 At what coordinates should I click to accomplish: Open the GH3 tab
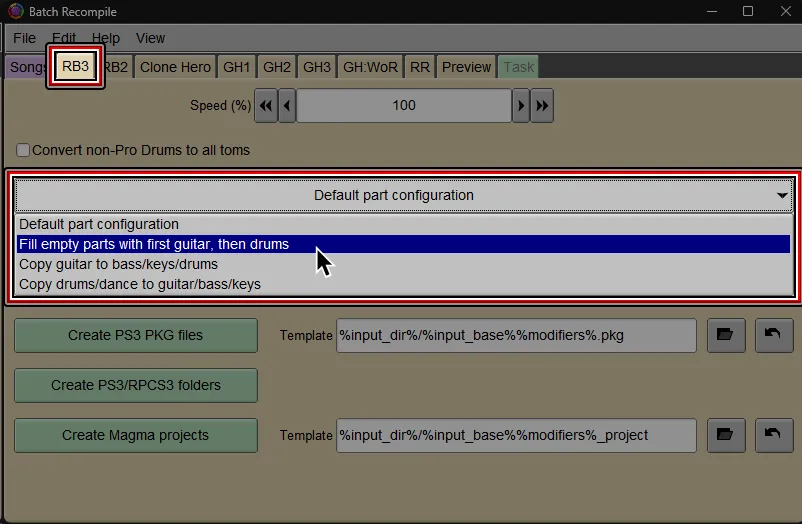[317, 67]
